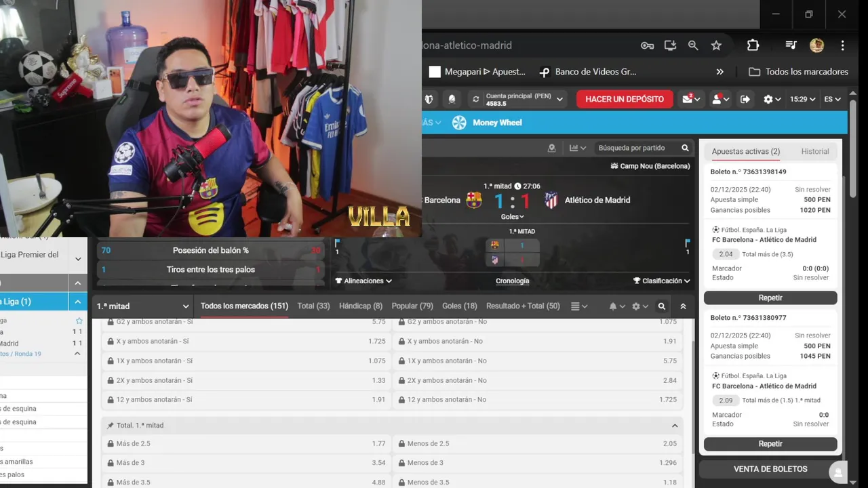
Task: Click the location pin icon above match
Action: coord(551,148)
